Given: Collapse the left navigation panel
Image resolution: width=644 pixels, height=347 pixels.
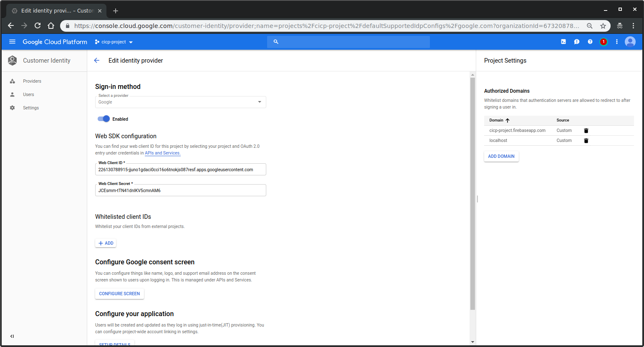Looking at the screenshot, I should tap(12, 336).
